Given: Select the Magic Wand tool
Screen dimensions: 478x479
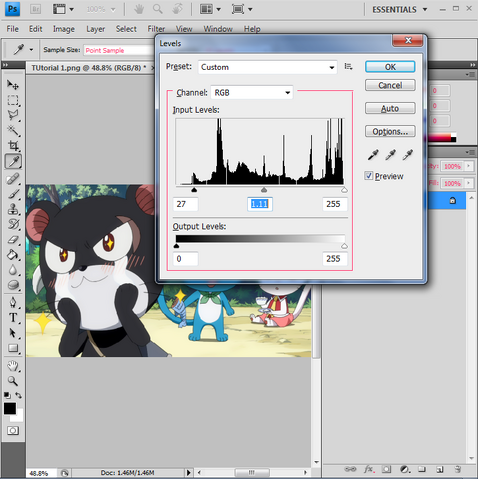Looking at the screenshot, I should tap(13, 130).
